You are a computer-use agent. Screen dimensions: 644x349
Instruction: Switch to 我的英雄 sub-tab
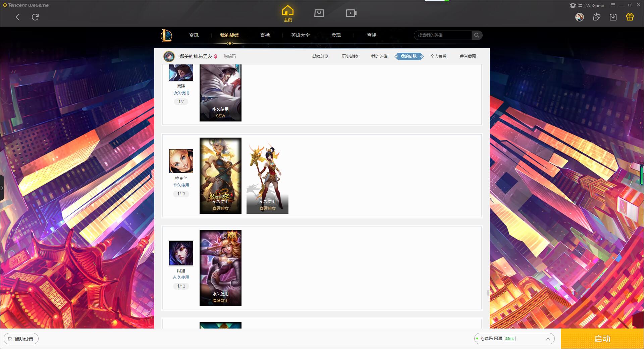(379, 56)
